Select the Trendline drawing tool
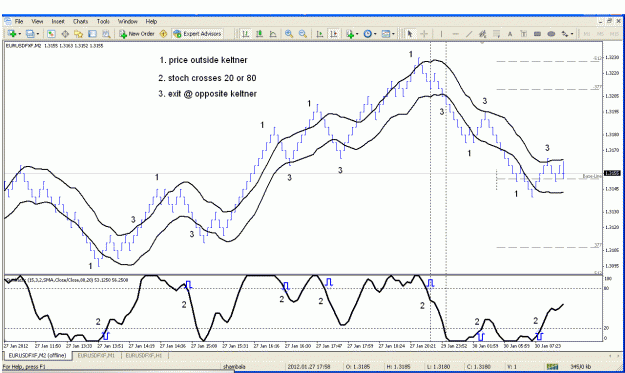The width and height of the screenshot is (625, 373). click(469, 34)
